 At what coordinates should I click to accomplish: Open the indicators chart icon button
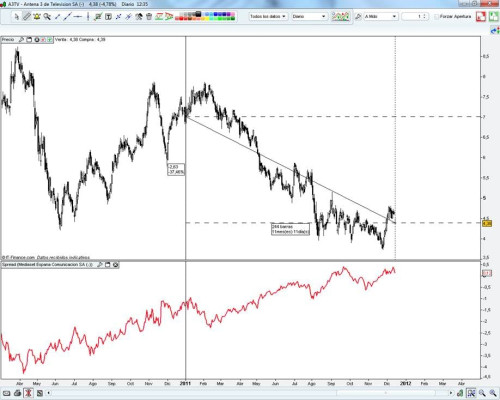pos(340,16)
